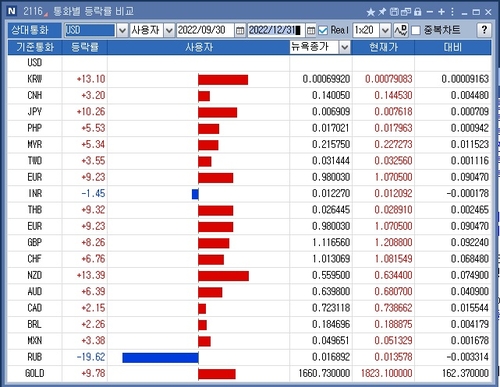Edit the start date 2022/09/30 field
Viewport: 500px width, 387px height.
click(205, 30)
